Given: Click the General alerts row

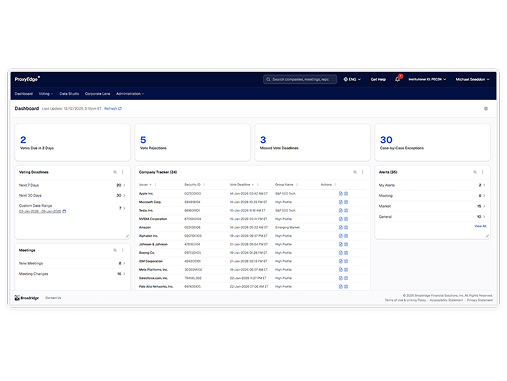Looking at the screenshot, I should pos(432,216).
